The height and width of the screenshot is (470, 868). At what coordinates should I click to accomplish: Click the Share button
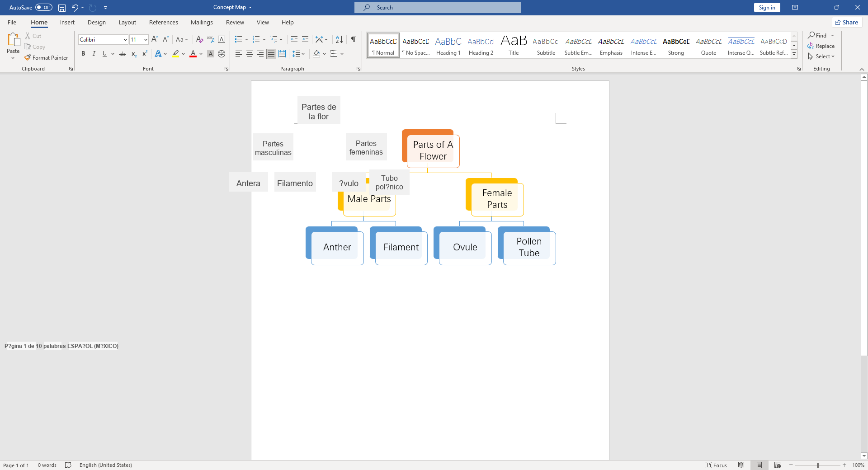pos(847,22)
